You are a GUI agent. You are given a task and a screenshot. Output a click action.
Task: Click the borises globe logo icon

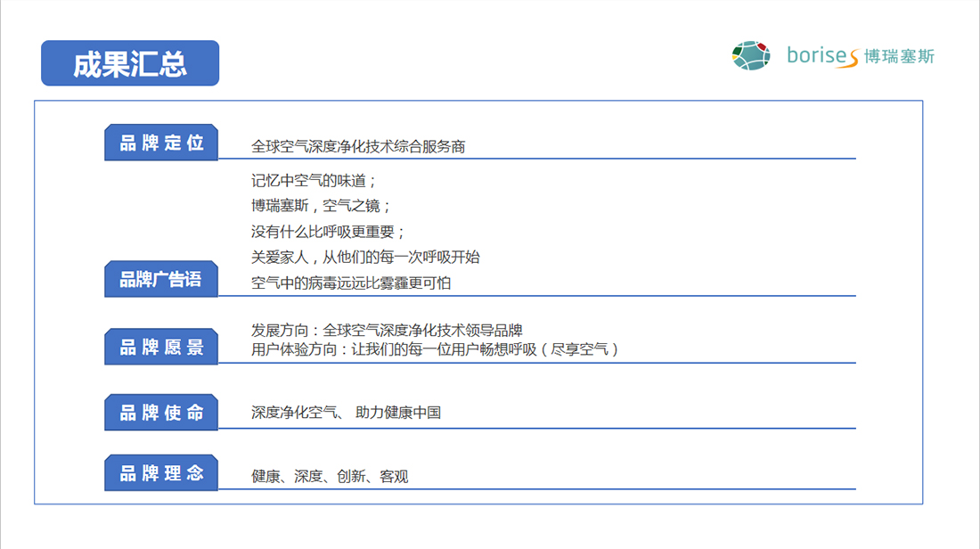(x=750, y=55)
